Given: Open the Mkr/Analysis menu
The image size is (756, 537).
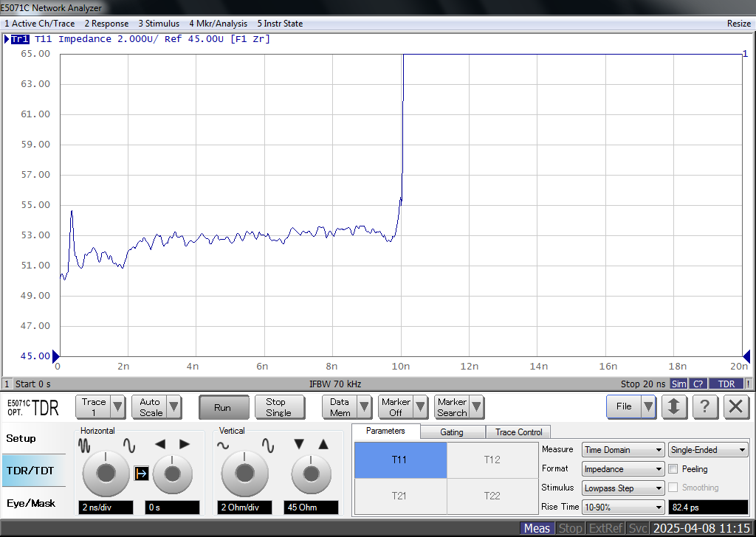Looking at the screenshot, I should (218, 24).
